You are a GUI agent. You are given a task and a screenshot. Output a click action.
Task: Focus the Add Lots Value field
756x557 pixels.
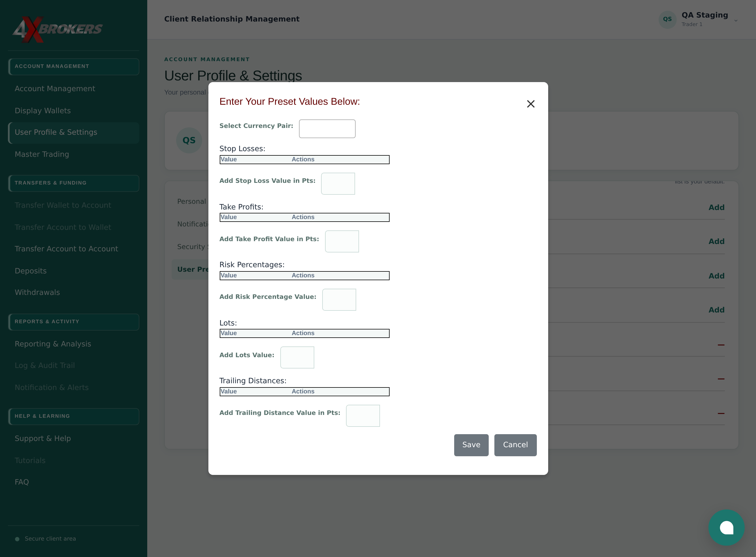point(297,357)
